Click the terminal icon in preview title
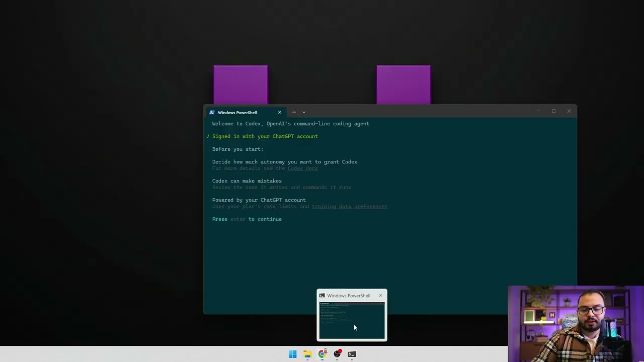The image size is (644, 362). coord(322,296)
